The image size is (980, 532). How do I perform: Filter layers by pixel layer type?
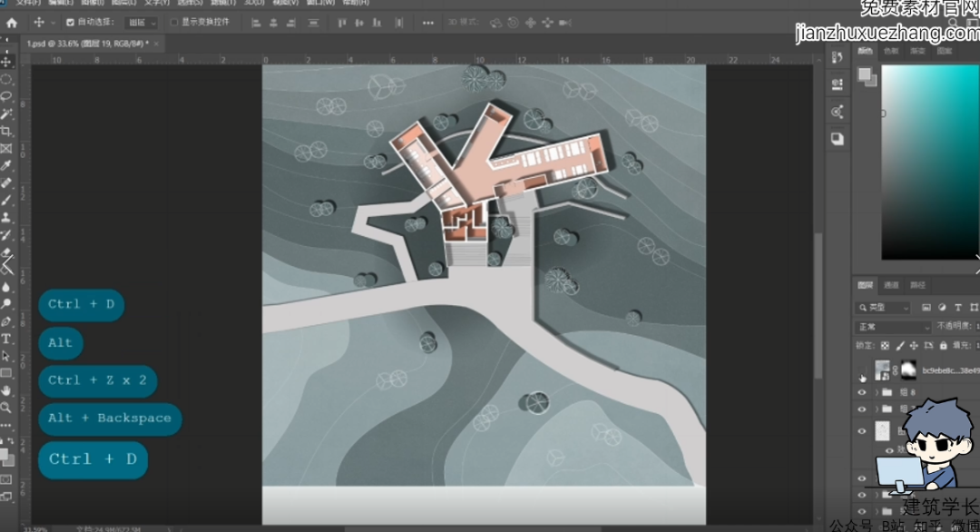click(x=926, y=308)
